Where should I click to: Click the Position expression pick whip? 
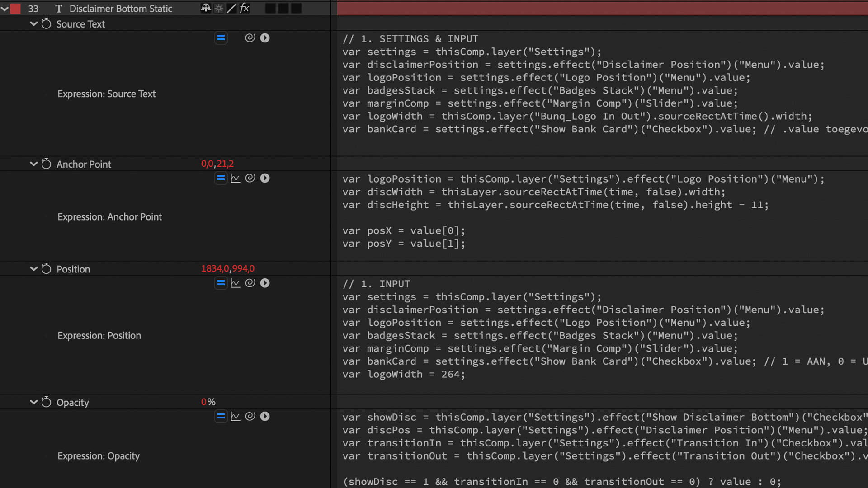tap(250, 283)
